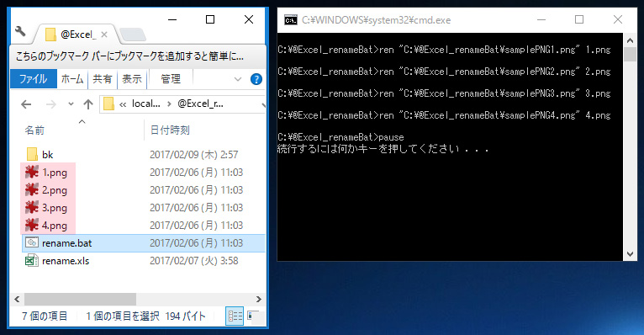Click the pause command line in cmd
Image resolution: width=644 pixels, height=335 pixels.
(340, 137)
